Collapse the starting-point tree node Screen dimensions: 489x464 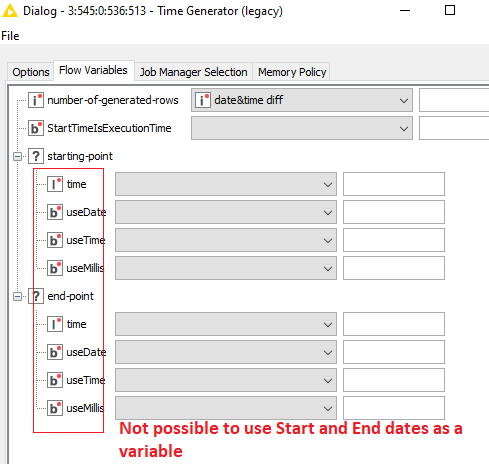(17, 156)
